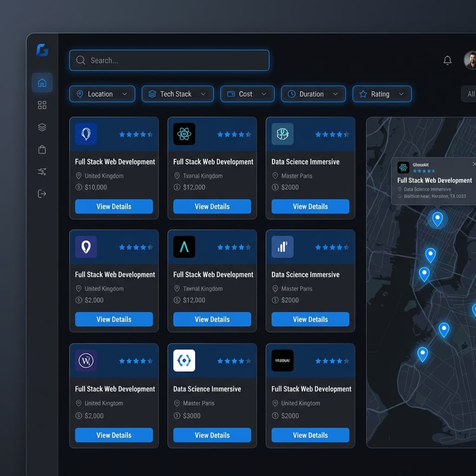This screenshot has width=476, height=476.
Task: Expand the Tech Stack dropdown
Action: click(x=177, y=94)
